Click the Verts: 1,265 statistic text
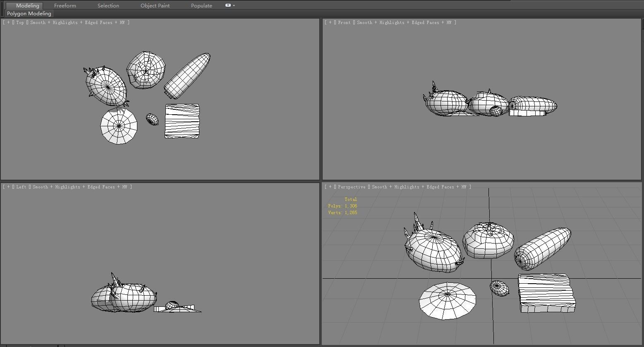Screen dimensions: 644x347 [x=342, y=212]
